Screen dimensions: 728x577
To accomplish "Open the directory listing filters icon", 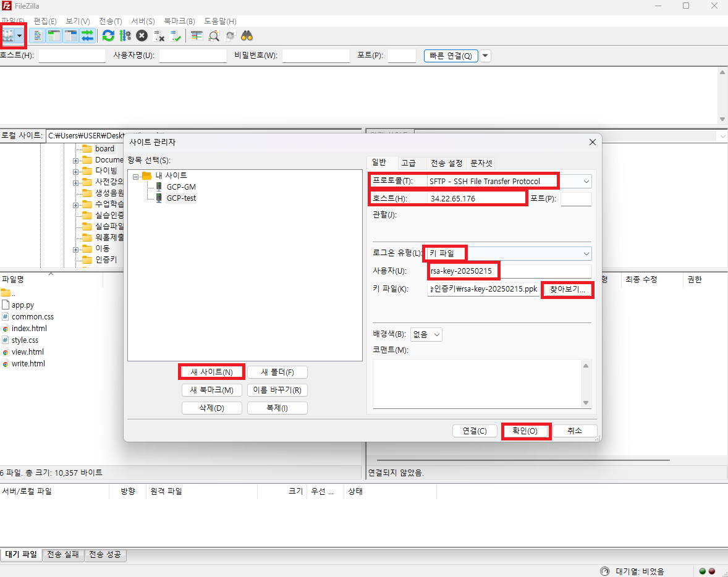I will point(197,36).
